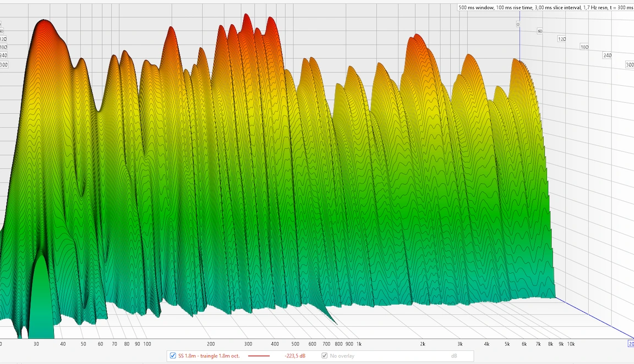634x364 pixels.
Task: Click the -223,5 dB readout value
Action: [x=294, y=356]
